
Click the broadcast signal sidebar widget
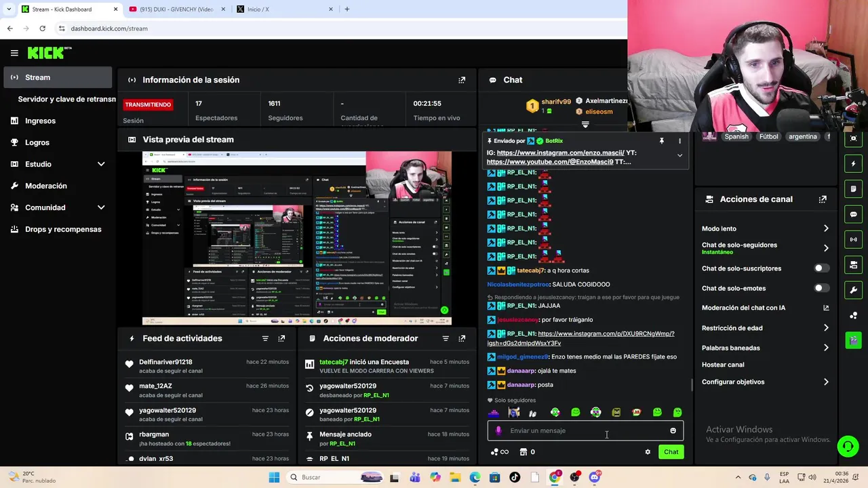point(853,239)
